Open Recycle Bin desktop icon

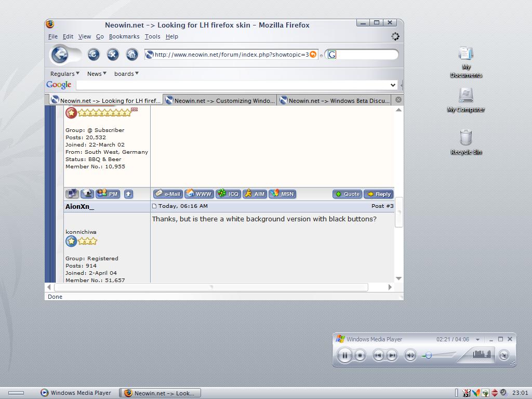pyautogui.click(x=466, y=142)
